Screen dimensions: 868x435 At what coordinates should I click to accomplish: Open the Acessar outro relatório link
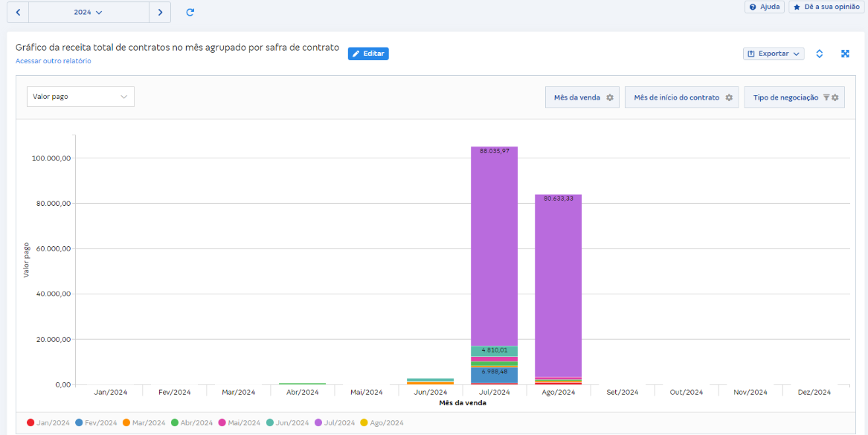point(54,61)
